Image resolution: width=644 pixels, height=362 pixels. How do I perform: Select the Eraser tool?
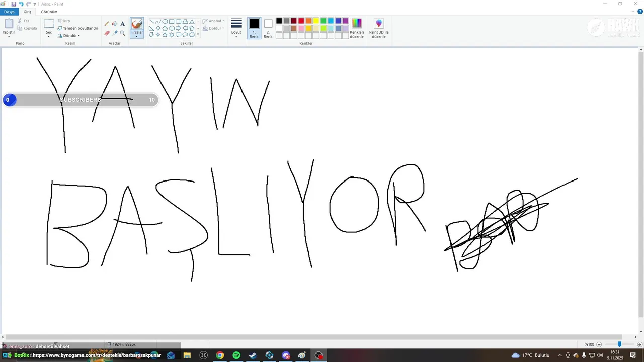pyautogui.click(x=107, y=33)
